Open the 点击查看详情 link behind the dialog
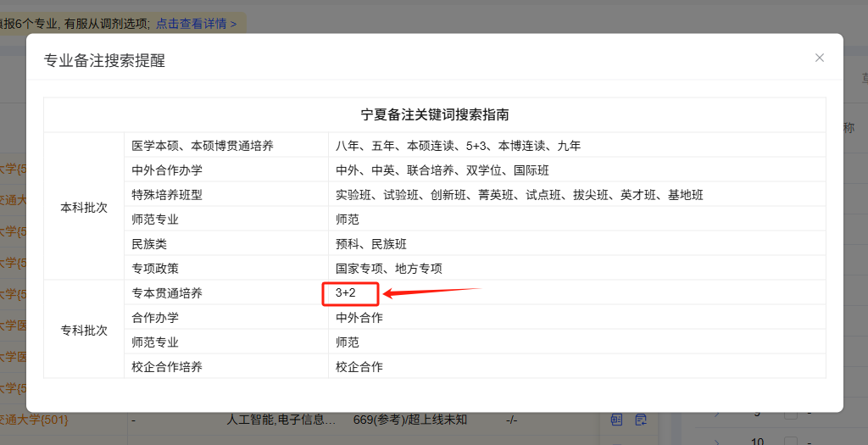 pyautogui.click(x=196, y=24)
